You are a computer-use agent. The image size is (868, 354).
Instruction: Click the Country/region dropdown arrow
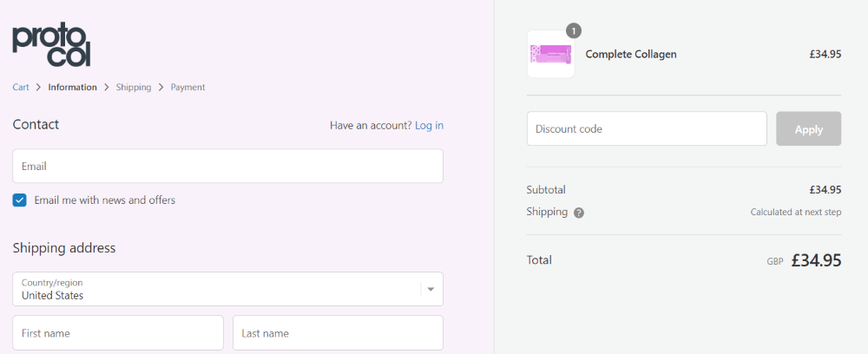pyautogui.click(x=431, y=289)
